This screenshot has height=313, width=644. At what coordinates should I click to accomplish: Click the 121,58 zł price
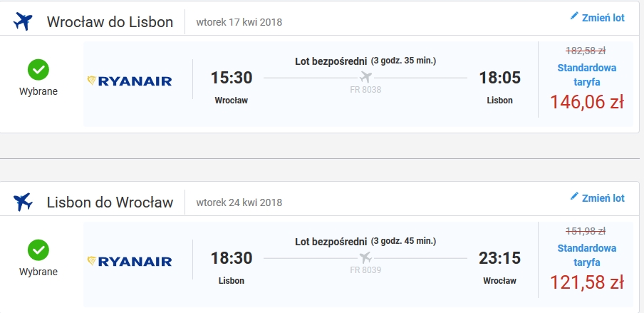pyautogui.click(x=586, y=282)
